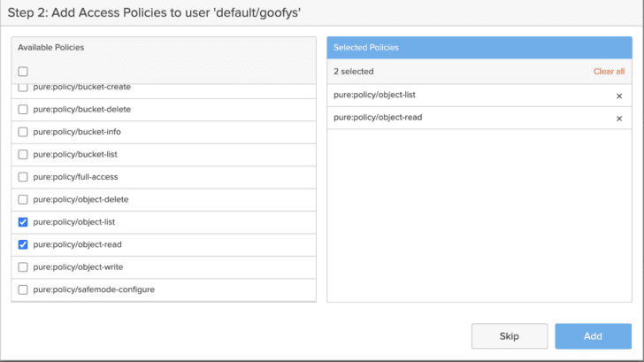
Task: Click the pure:policy/full-access label text
Action: 75,177
